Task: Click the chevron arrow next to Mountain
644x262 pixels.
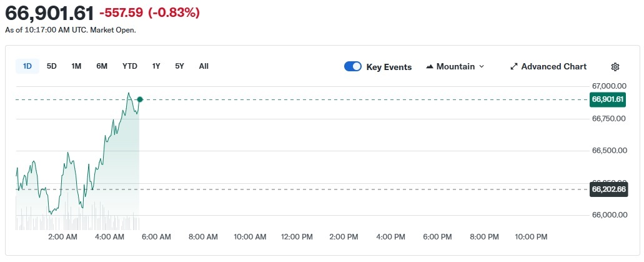Action: tap(481, 67)
